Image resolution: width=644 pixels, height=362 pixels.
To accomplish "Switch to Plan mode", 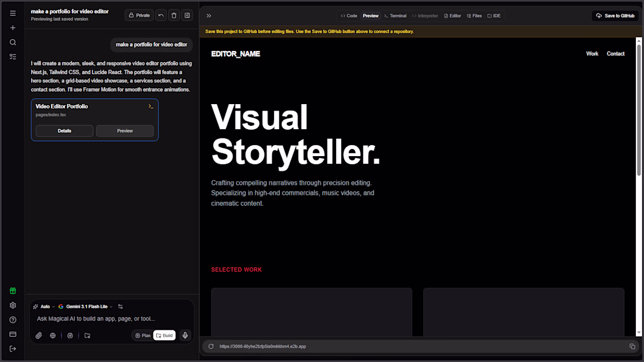I will pos(143,335).
